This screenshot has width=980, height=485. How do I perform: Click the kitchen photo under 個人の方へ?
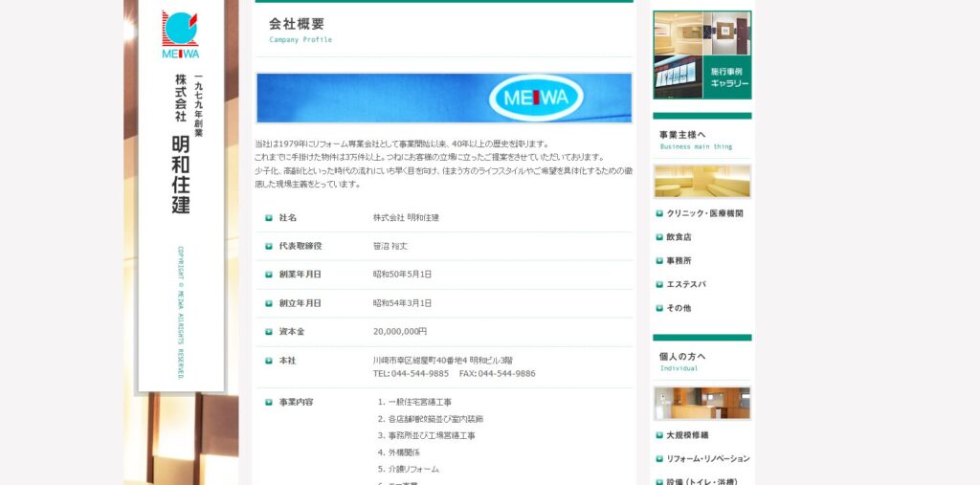click(x=702, y=403)
